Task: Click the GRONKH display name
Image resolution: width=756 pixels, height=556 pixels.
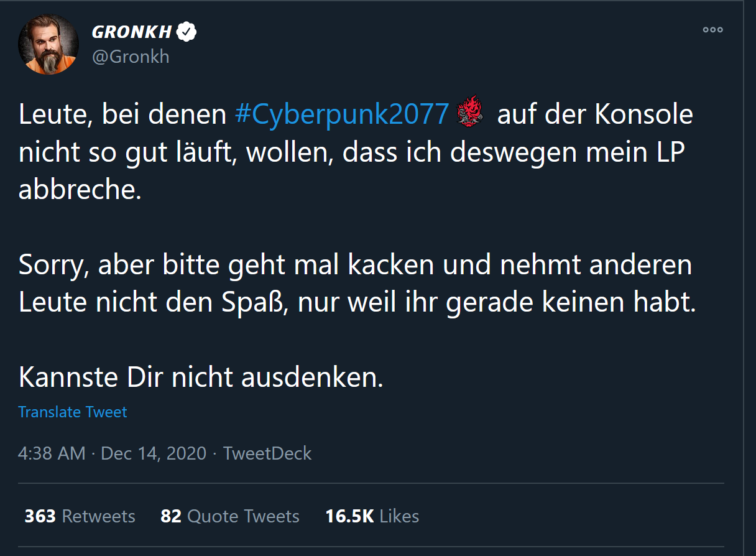Action: pyautogui.click(x=132, y=32)
